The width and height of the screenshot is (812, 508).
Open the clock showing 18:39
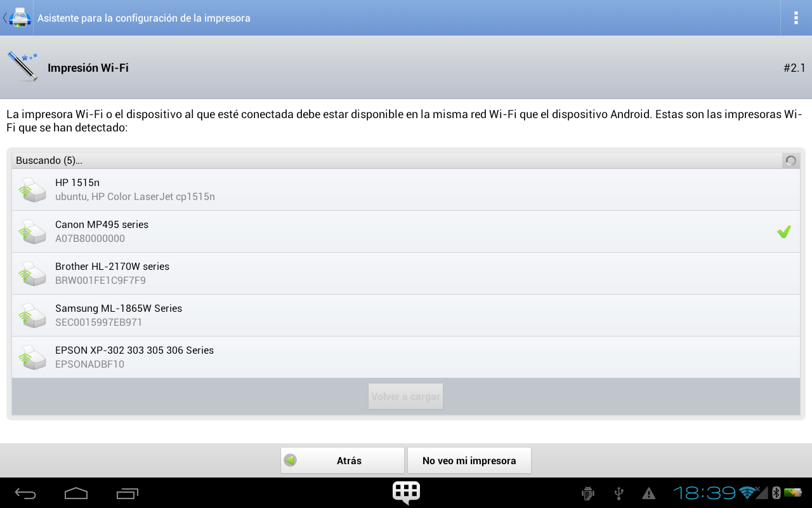pyautogui.click(x=704, y=493)
